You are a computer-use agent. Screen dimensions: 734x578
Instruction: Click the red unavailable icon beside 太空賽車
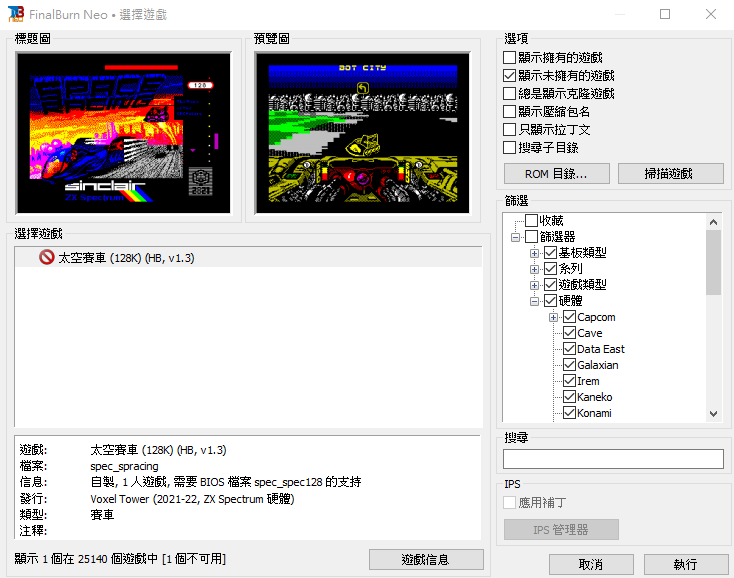coord(46,257)
